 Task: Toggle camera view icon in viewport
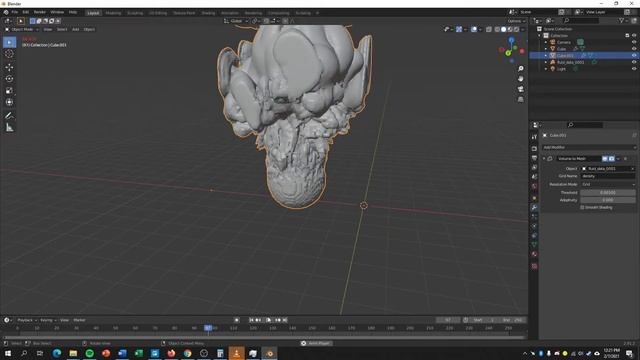pyautogui.click(x=520, y=89)
